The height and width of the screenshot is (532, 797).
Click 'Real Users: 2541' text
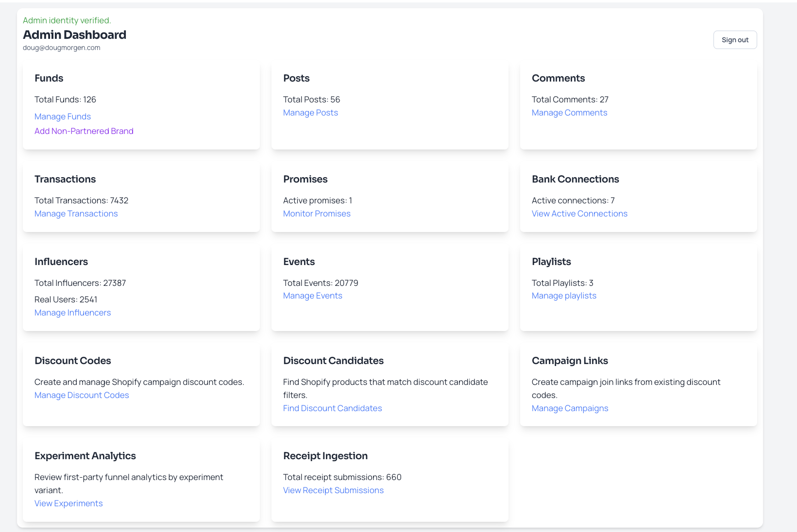(66, 299)
